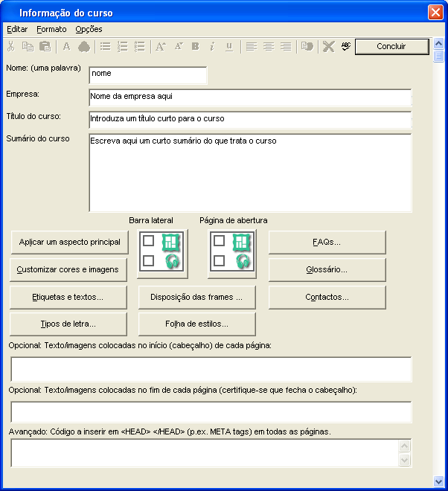Viewport: 448px width, 491px height.
Task: Center-align text with the toolbar icon
Action: pos(269,46)
